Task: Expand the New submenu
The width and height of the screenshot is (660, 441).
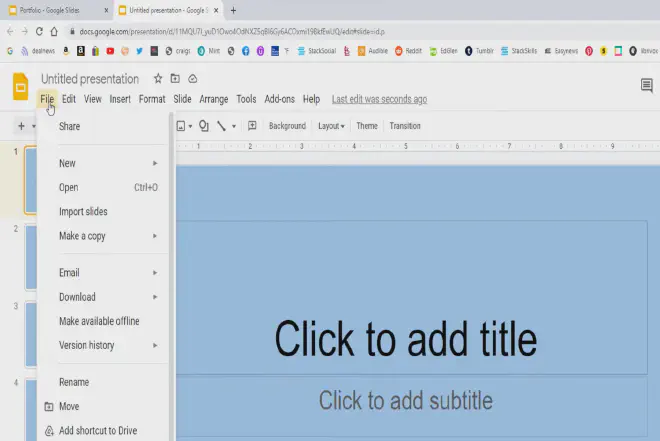Action: pyautogui.click(x=109, y=163)
